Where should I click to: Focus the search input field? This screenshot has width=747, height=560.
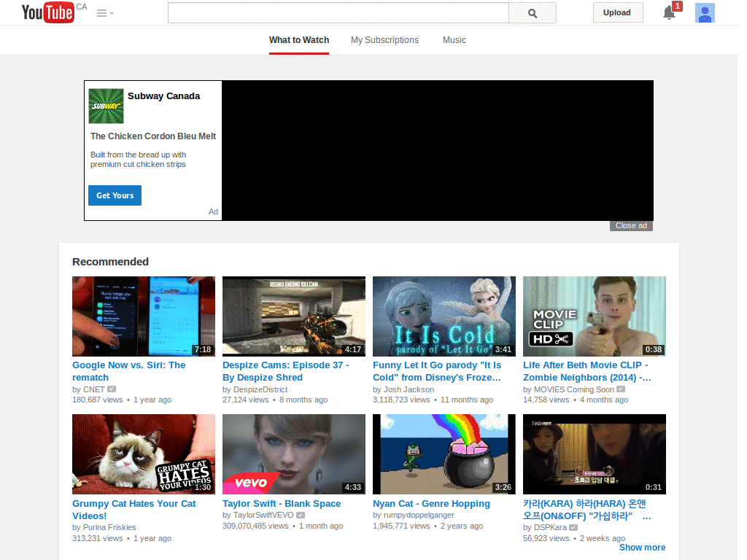pos(338,13)
